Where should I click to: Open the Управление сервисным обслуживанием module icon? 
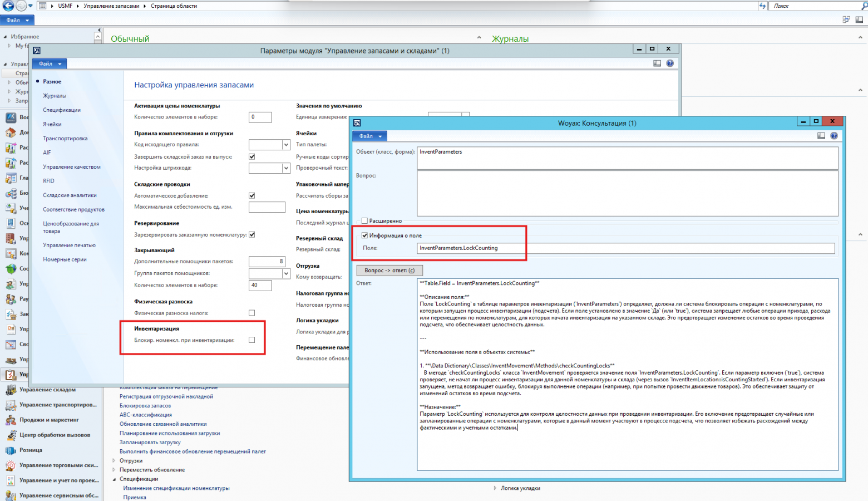10,495
